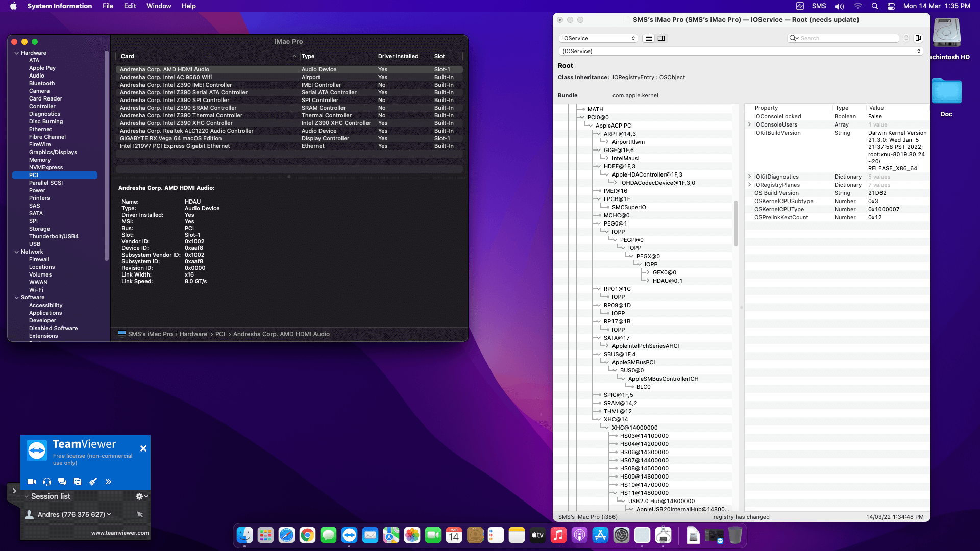Select Graphics/Displays in sidebar

53,152
